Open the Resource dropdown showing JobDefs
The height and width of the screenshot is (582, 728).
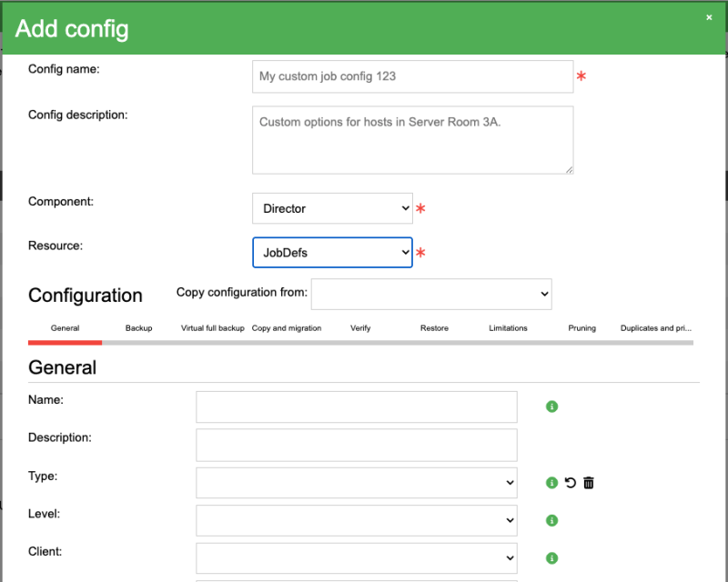click(332, 253)
